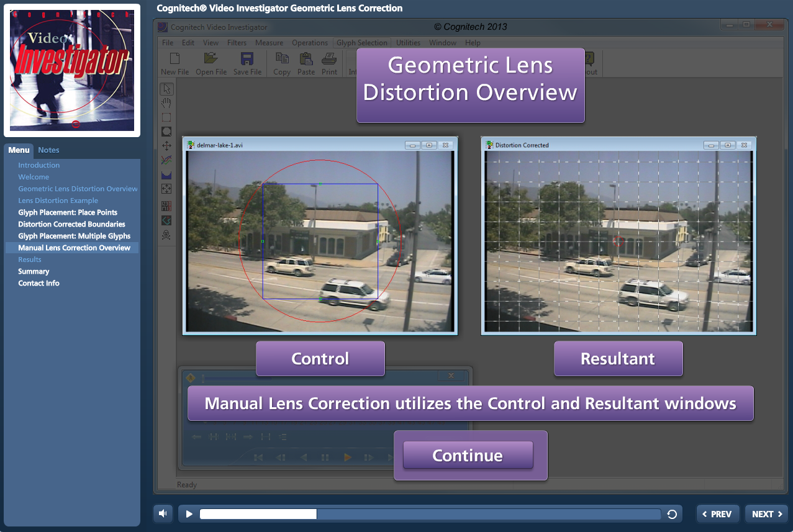Open the Results lesson
Image resolution: width=793 pixels, height=532 pixels.
[x=30, y=259]
